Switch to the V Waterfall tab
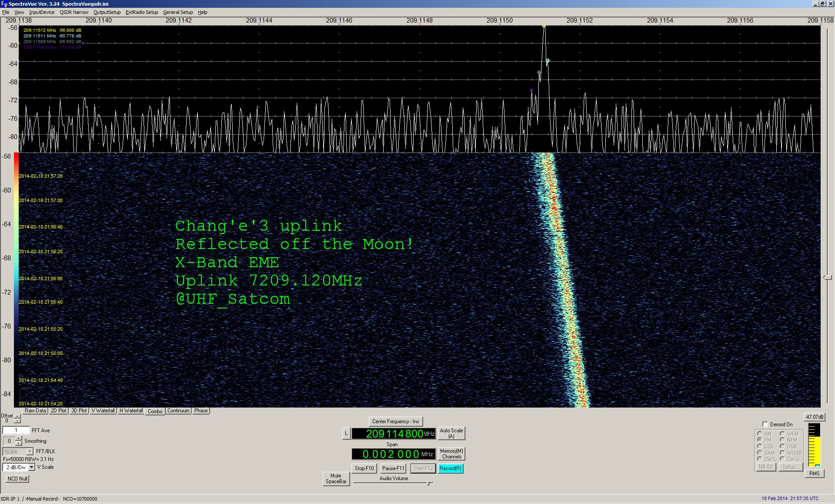 tap(103, 411)
